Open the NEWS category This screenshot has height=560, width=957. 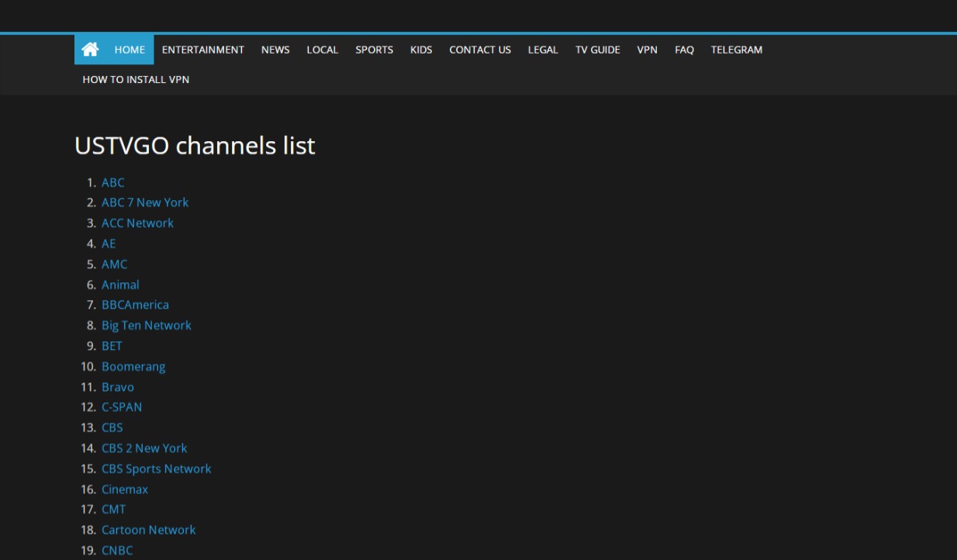pyautogui.click(x=275, y=50)
